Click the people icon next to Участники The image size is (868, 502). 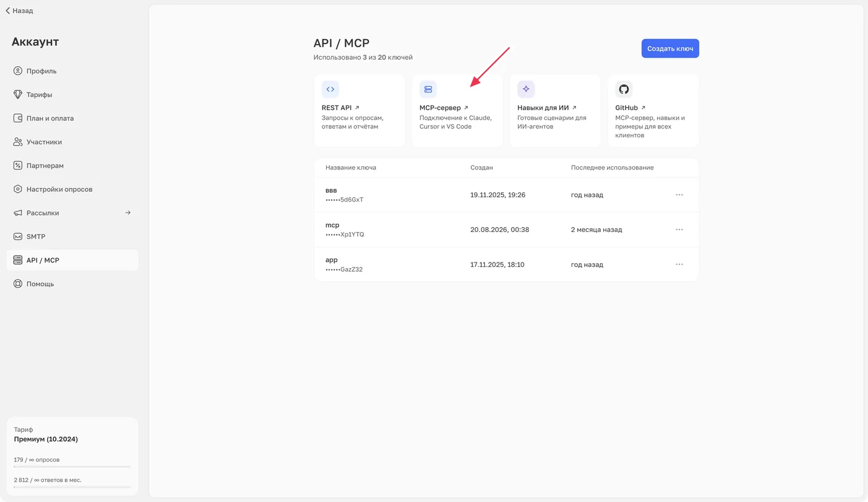pos(18,141)
